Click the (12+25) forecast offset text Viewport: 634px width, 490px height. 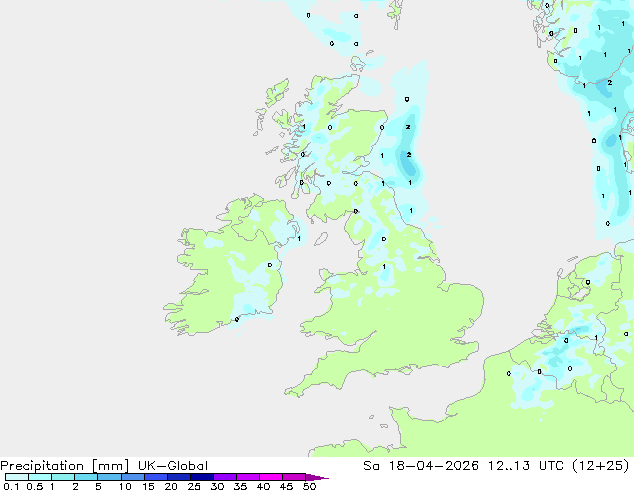coord(601,466)
